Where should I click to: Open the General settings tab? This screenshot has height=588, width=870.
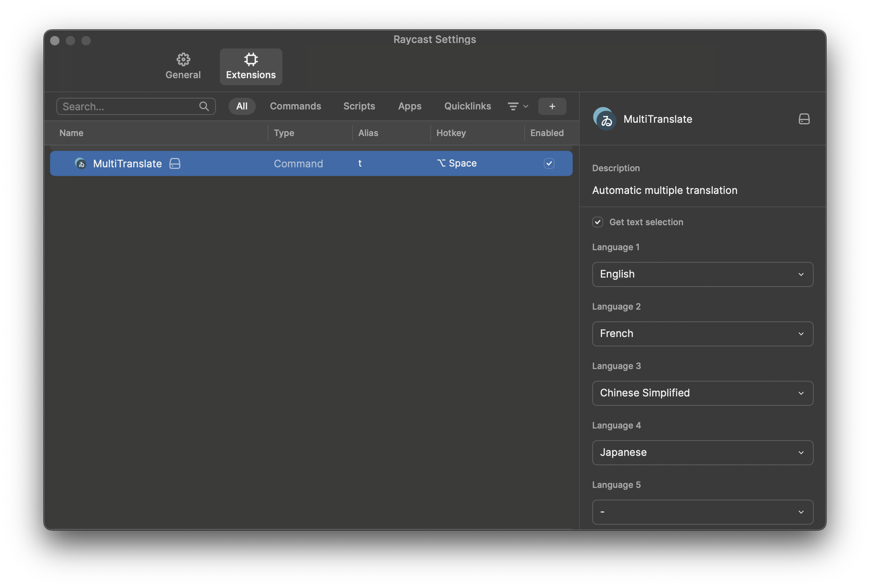coord(183,66)
